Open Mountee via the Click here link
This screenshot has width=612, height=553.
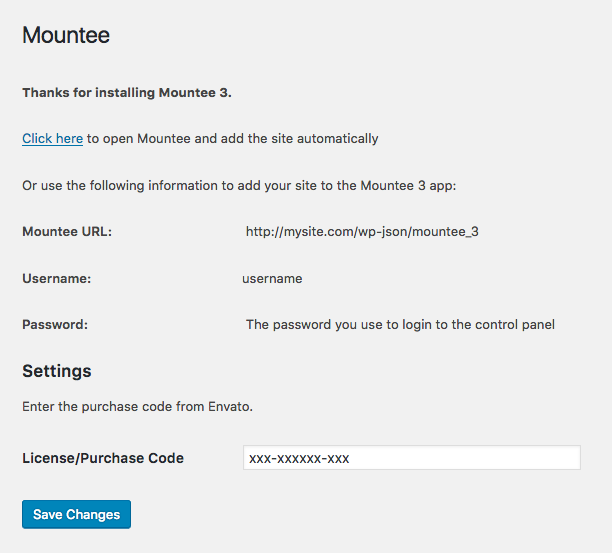[x=52, y=139]
